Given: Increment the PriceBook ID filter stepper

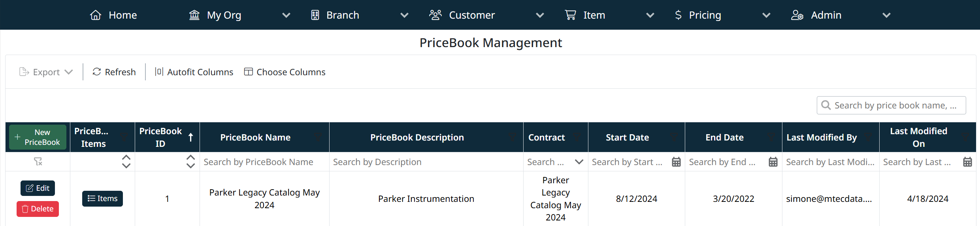Looking at the screenshot, I should (190, 158).
